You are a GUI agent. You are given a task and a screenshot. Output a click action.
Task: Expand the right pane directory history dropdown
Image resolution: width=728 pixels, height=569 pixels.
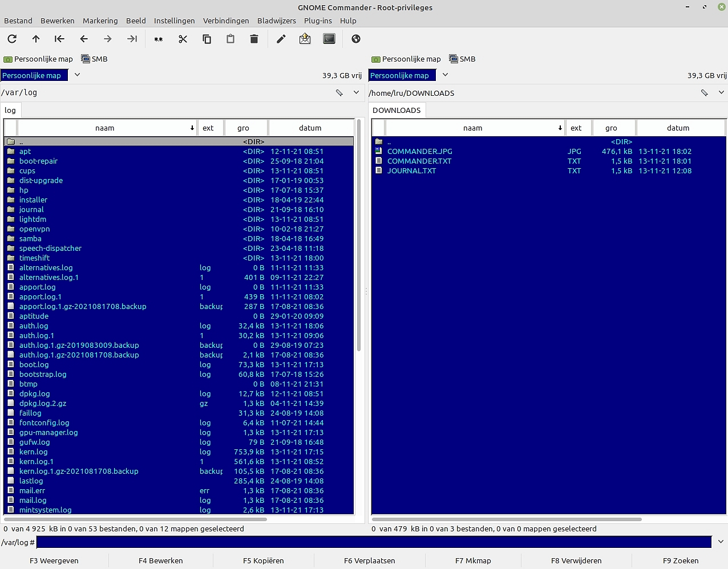coord(721,92)
